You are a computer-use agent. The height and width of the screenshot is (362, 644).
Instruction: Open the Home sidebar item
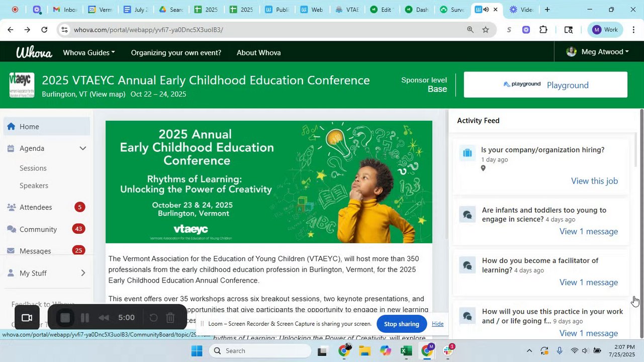click(x=47, y=127)
